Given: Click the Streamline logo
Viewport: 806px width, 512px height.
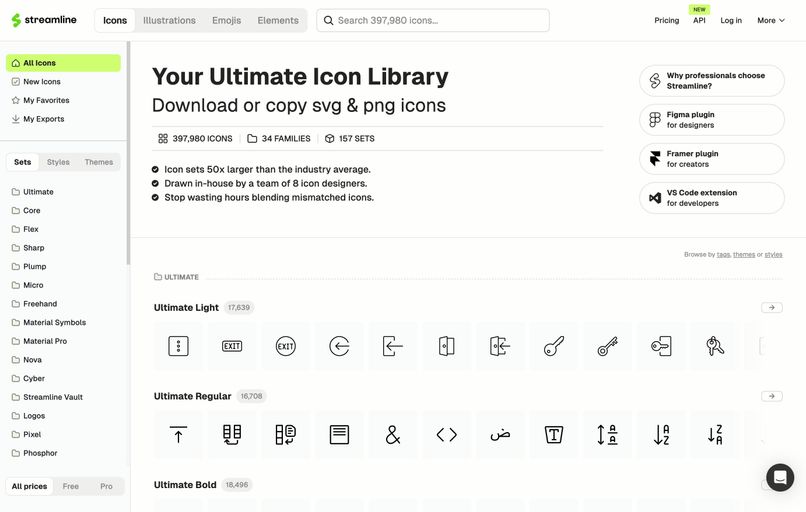Looking at the screenshot, I should 45,20.
